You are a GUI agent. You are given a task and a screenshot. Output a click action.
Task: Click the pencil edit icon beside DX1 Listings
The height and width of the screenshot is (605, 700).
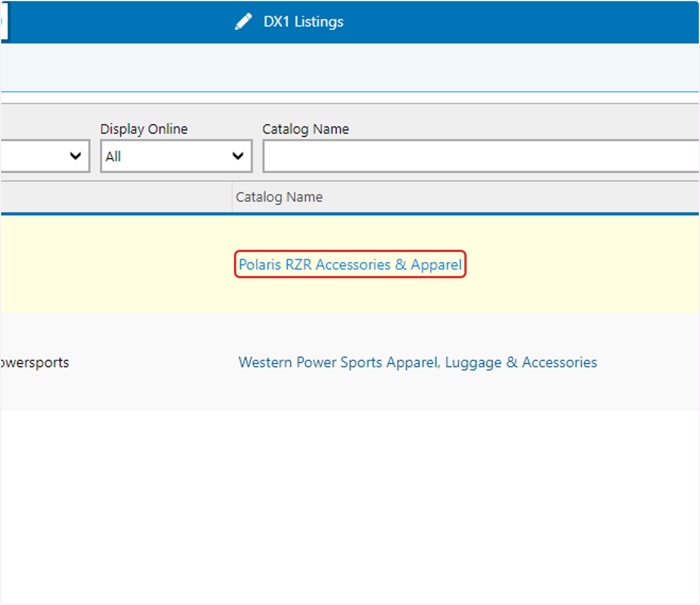[243, 22]
